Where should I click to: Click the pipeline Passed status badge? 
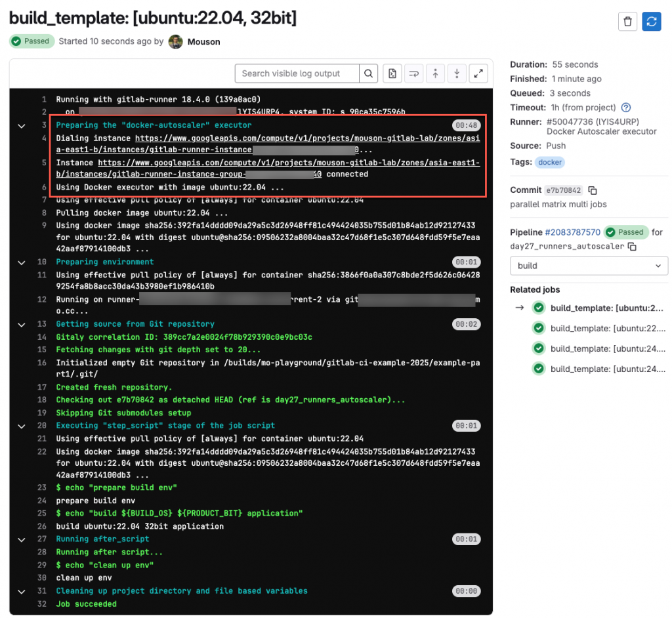click(x=625, y=232)
